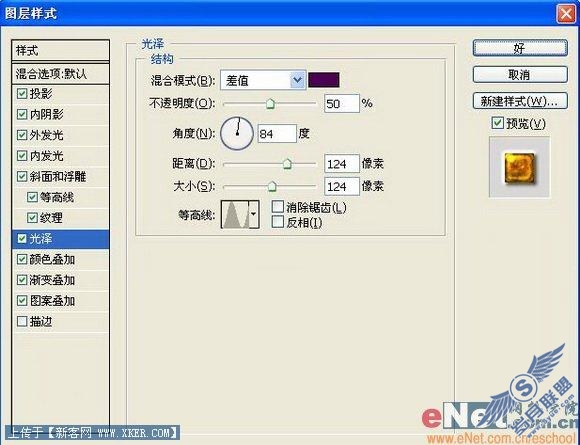The width and height of the screenshot is (580, 445).
Task: Select the 投影 effect label row
Action: 61,94
